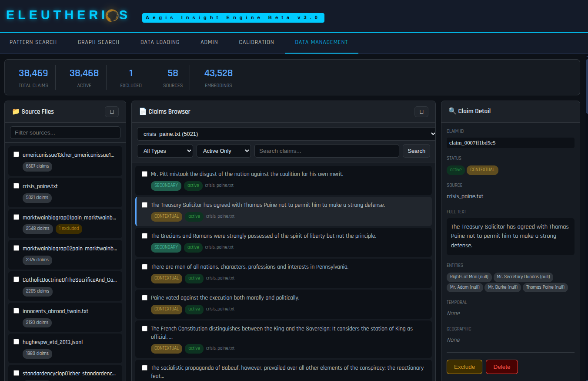Viewport: 588px width, 381px height.
Task: Click the red Delete button
Action: point(501,367)
